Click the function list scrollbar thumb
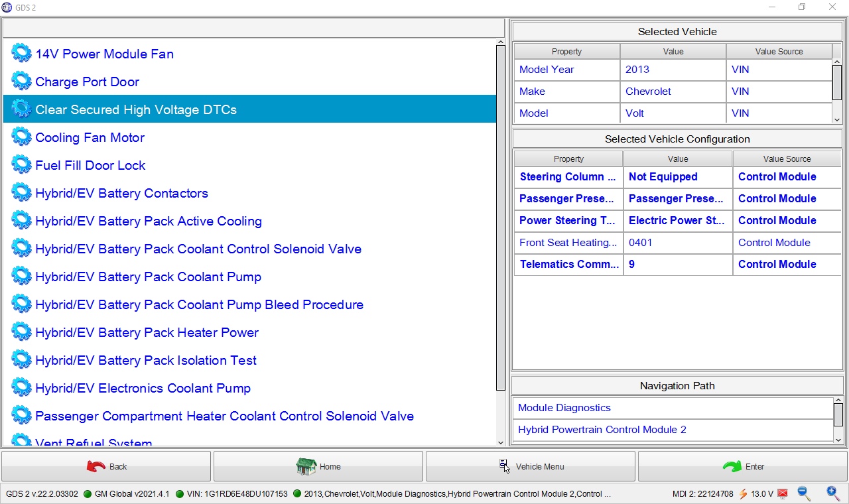Screen dimensions: 849x504 click(501, 219)
